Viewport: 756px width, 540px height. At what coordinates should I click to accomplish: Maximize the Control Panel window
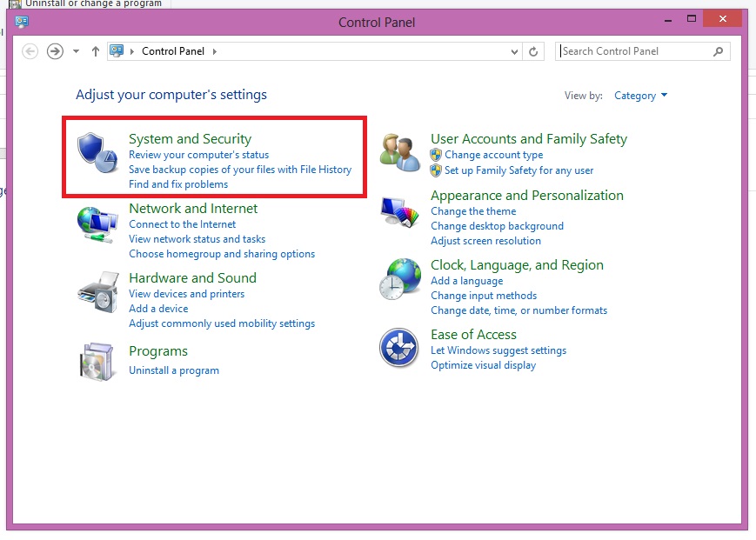coord(692,19)
